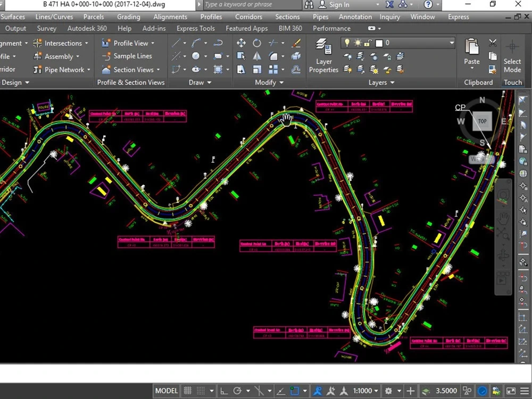Select the Line draw tool

[176, 43]
